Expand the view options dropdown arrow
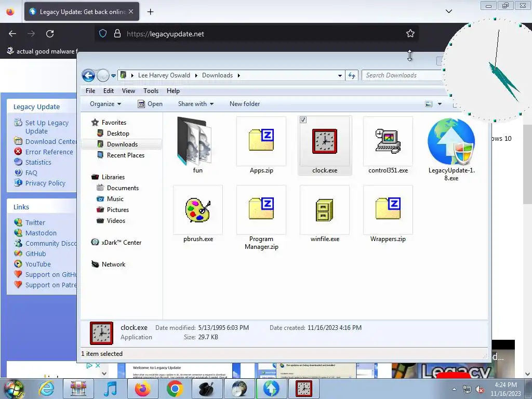The width and height of the screenshot is (532, 399). pos(440,104)
